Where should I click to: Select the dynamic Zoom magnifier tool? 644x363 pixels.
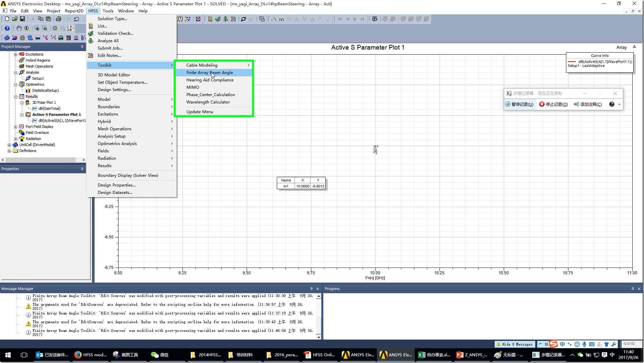coord(27,28)
